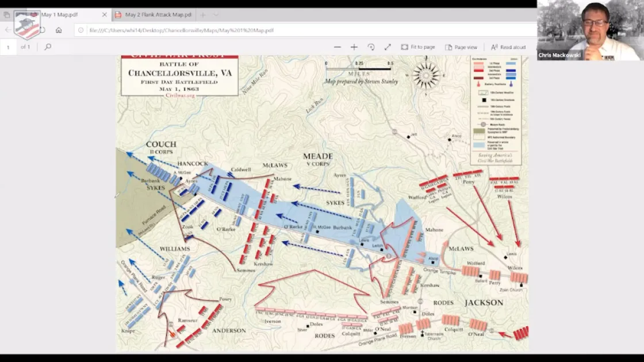Screen dimensions: 644x362
Task: Go to browser home page
Action: 59,30
